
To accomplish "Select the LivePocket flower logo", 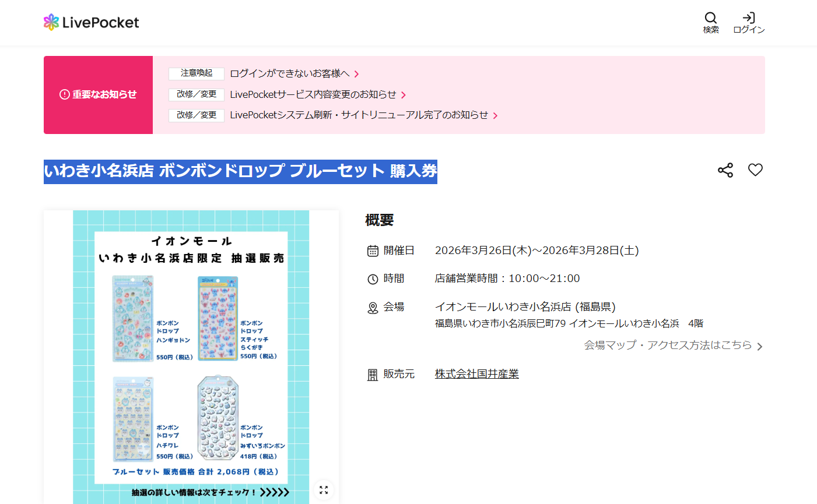I will tap(51, 22).
